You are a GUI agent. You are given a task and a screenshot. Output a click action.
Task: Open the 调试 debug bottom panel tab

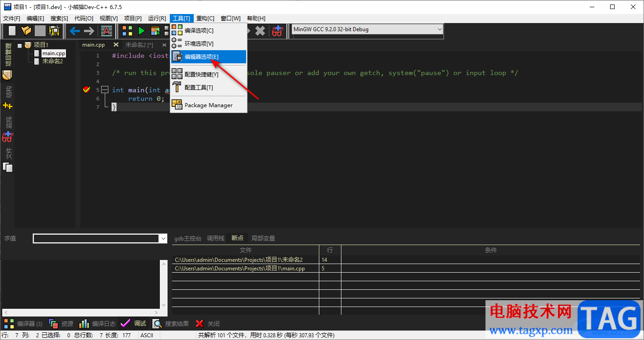click(133, 324)
